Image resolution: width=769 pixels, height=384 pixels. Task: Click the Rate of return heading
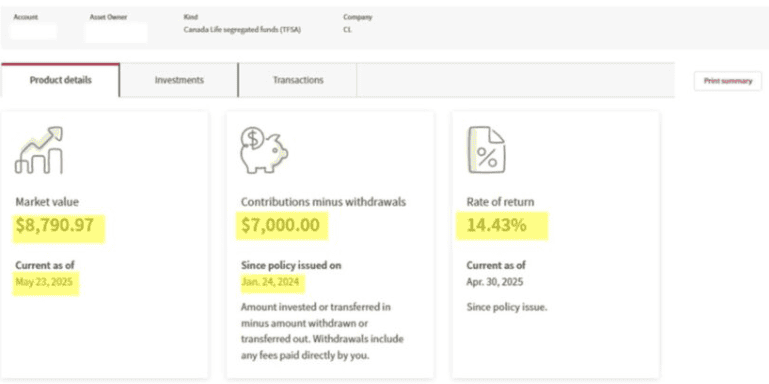500,202
